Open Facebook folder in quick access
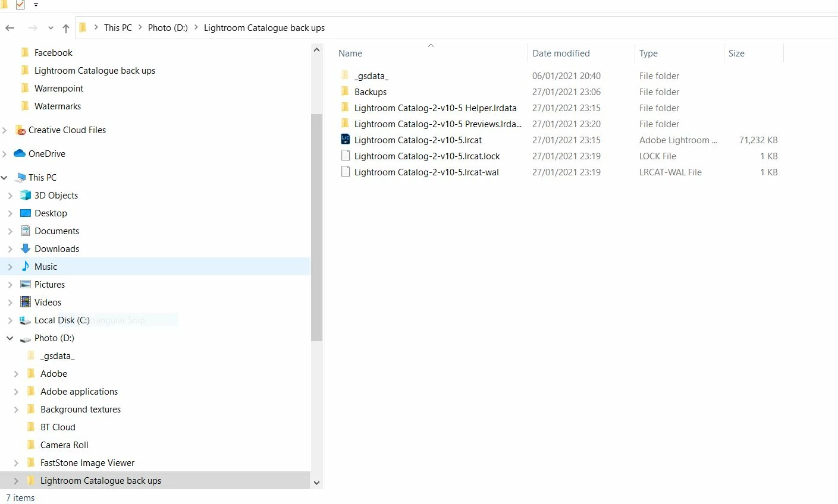 pyautogui.click(x=54, y=53)
